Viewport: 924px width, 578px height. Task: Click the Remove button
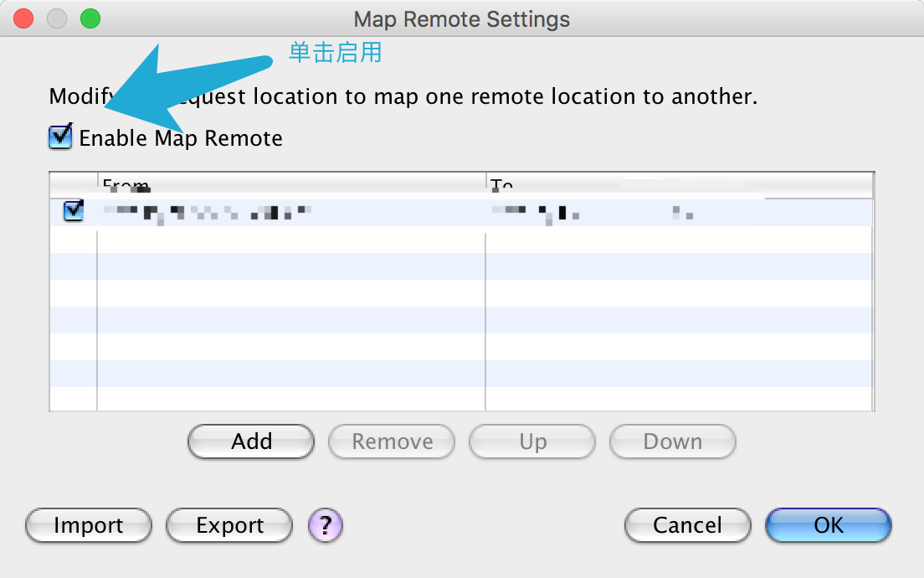click(392, 441)
